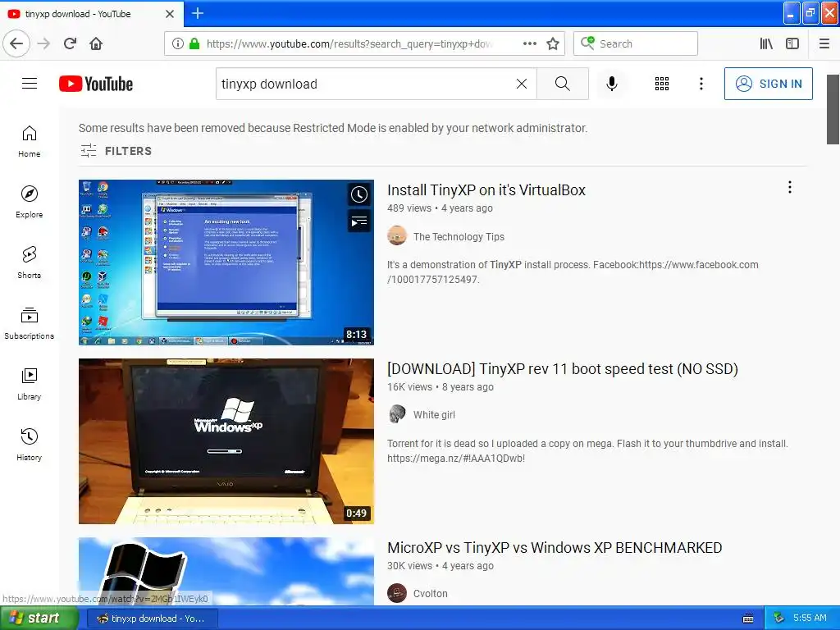Open a new browser tab with plus
The image size is (840, 630).
(198, 13)
